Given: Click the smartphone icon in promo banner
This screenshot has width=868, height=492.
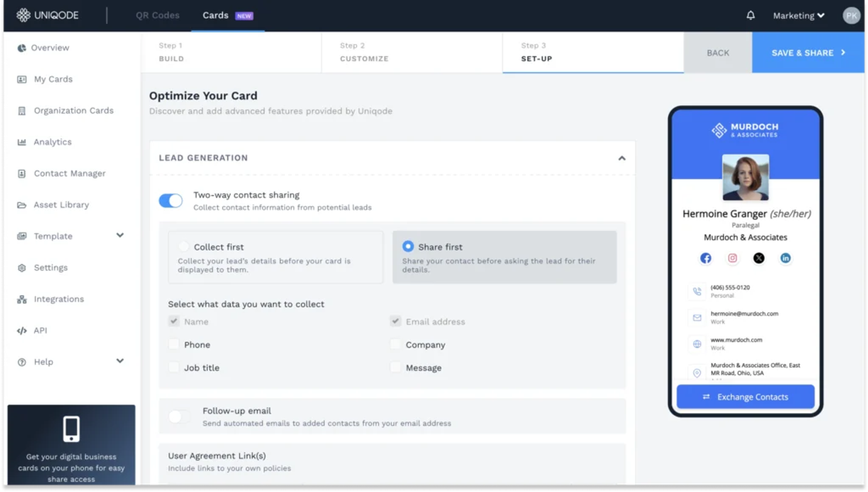Looking at the screenshot, I should pos(71,429).
